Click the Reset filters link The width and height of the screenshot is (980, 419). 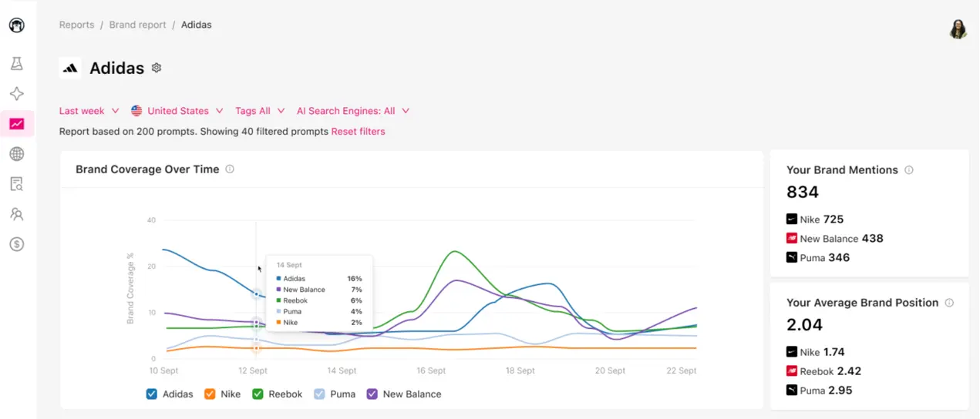point(358,132)
